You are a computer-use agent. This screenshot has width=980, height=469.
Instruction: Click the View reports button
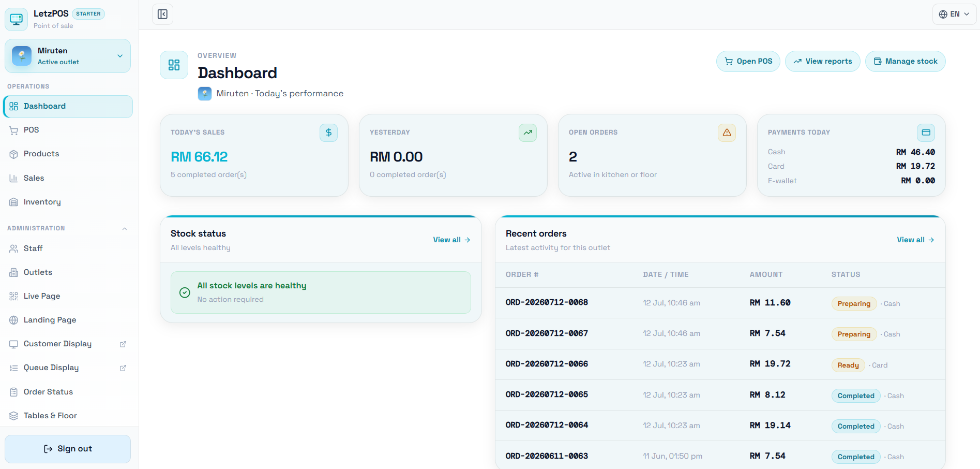823,61
